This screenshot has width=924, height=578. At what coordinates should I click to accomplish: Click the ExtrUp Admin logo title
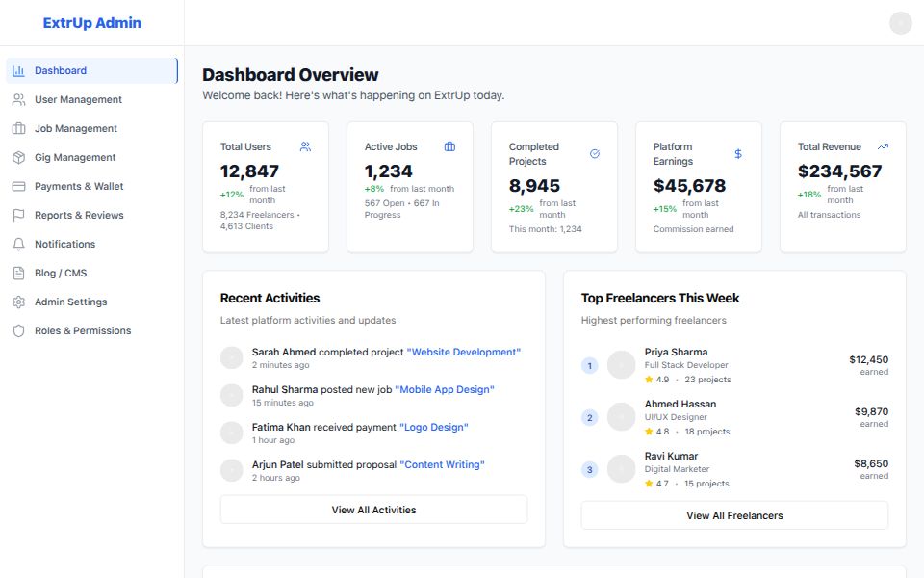(92, 23)
